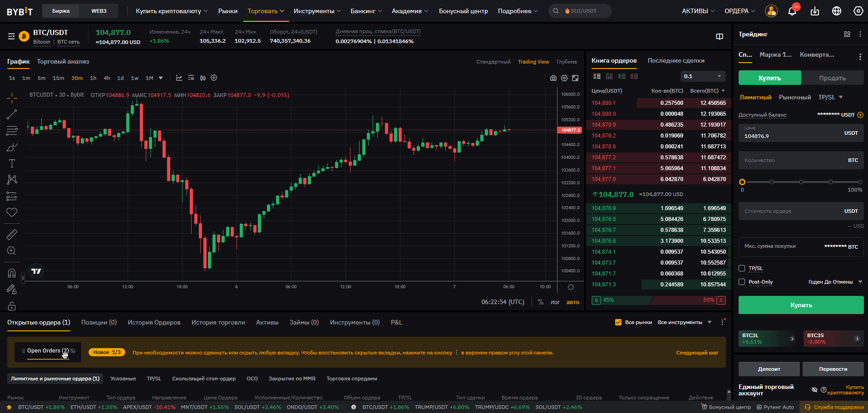Select the trend line drawing tool
This screenshot has height=413, width=868.
(12, 114)
